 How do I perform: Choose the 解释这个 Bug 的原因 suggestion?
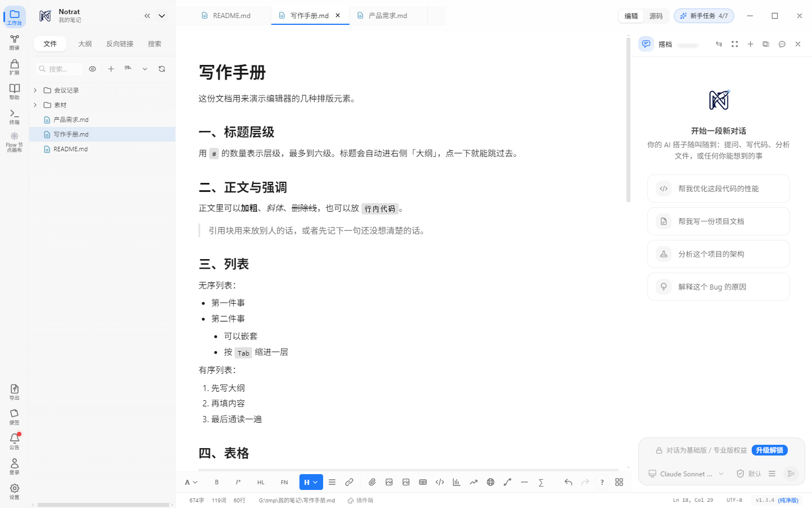tap(718, 287)
